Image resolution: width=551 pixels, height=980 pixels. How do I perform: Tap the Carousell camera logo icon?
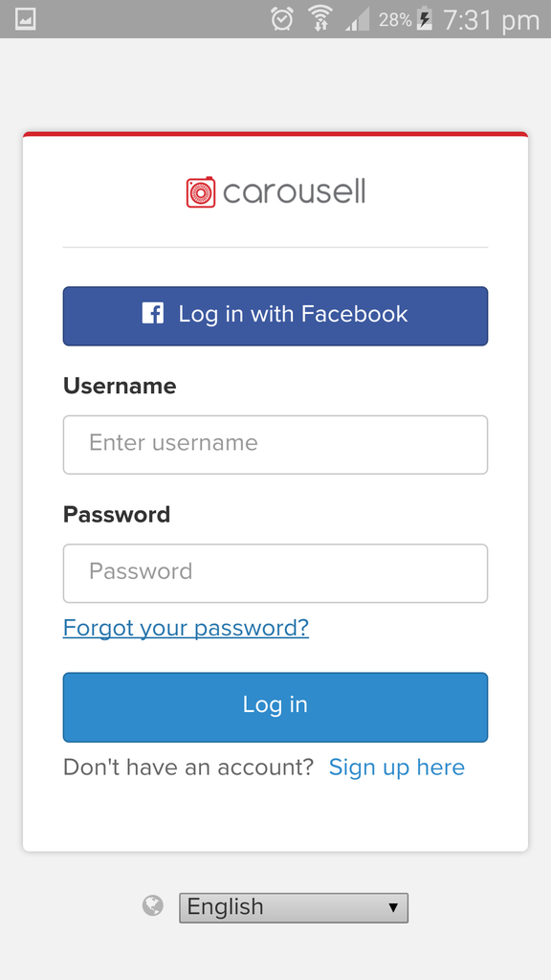(201, 191)
